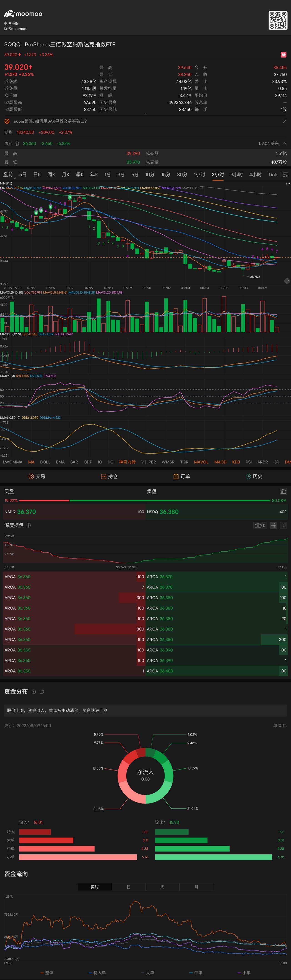Tap the moomoo logo at top
Image resolution: width=291 pixels, height=980 pixels.
pos(23,14)
